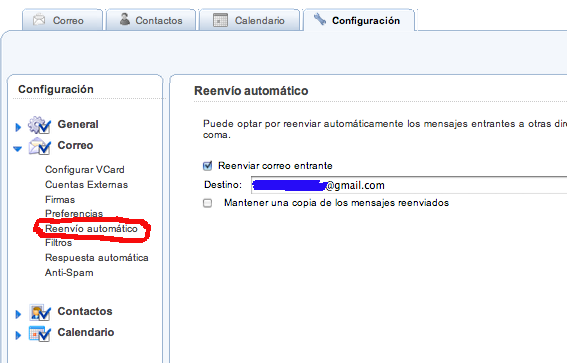Switch to the Contactos tab
The height and width of the screenshot is (363, 567).
(x=151, y=20)
